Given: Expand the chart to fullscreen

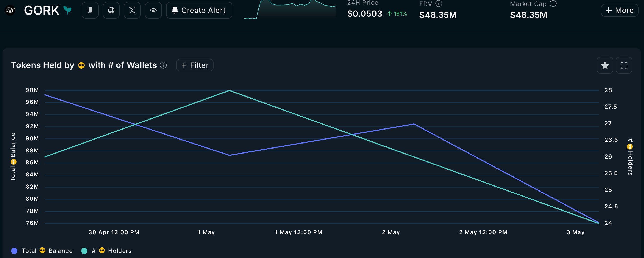Looking at the screenshot, I should 624,65.
